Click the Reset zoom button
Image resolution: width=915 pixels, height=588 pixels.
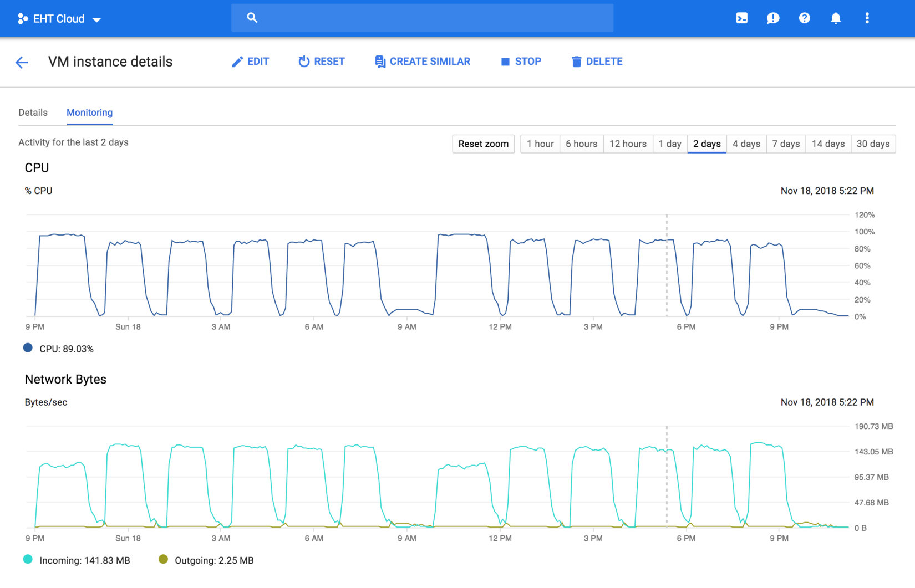click(x=484, y=144)
